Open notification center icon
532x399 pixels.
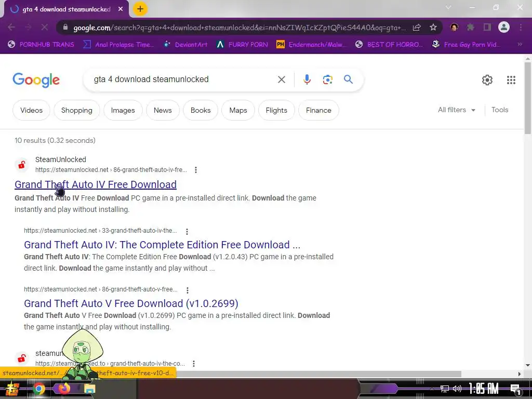tap(515, 389)
